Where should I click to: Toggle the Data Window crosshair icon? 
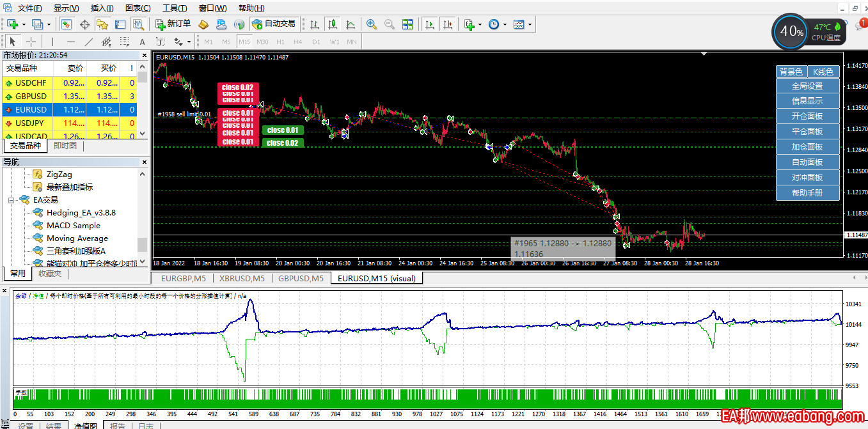click(x=84, y=24)
